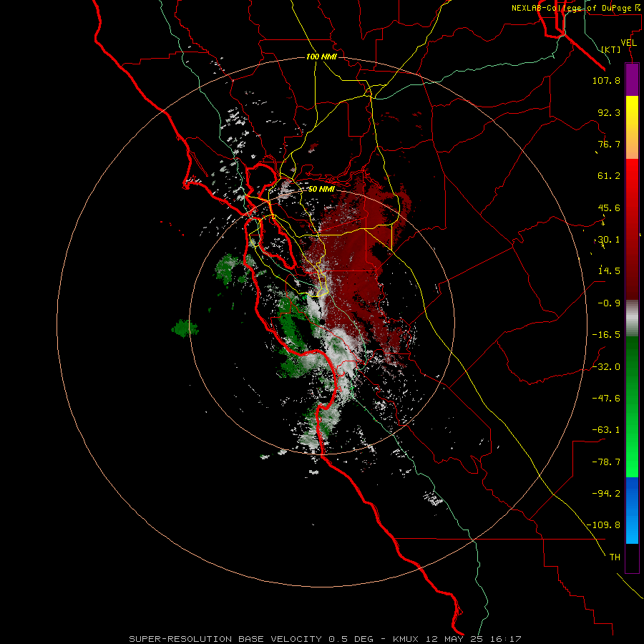644x644 pixels.
Task: Click the black radar site dot at center
Action: [321, 322]
